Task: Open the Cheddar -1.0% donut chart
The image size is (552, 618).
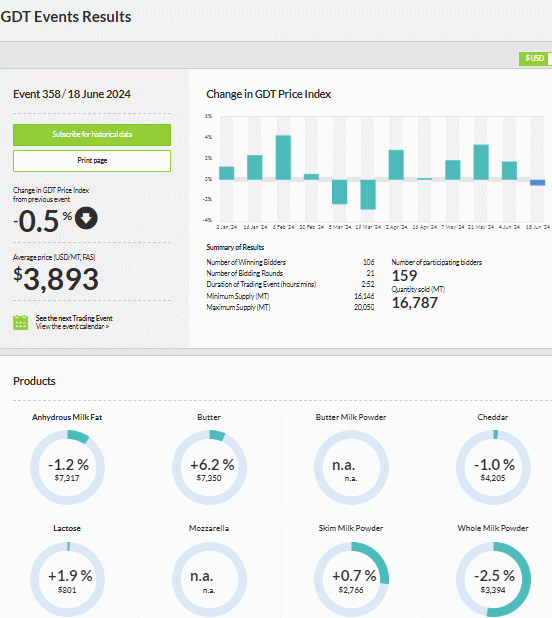Action: [x=493, y=467]
